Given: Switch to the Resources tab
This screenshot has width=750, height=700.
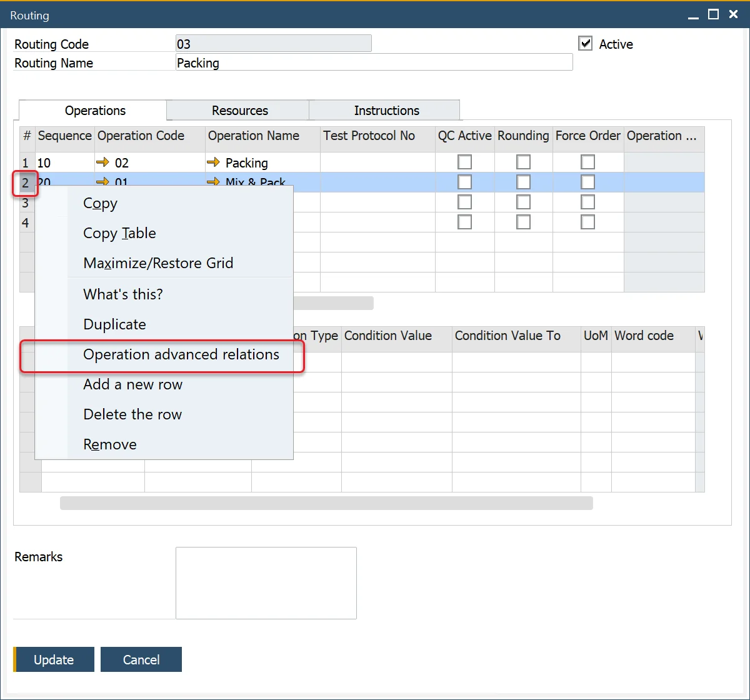Looking at the screenshot, I should (239, 111).
